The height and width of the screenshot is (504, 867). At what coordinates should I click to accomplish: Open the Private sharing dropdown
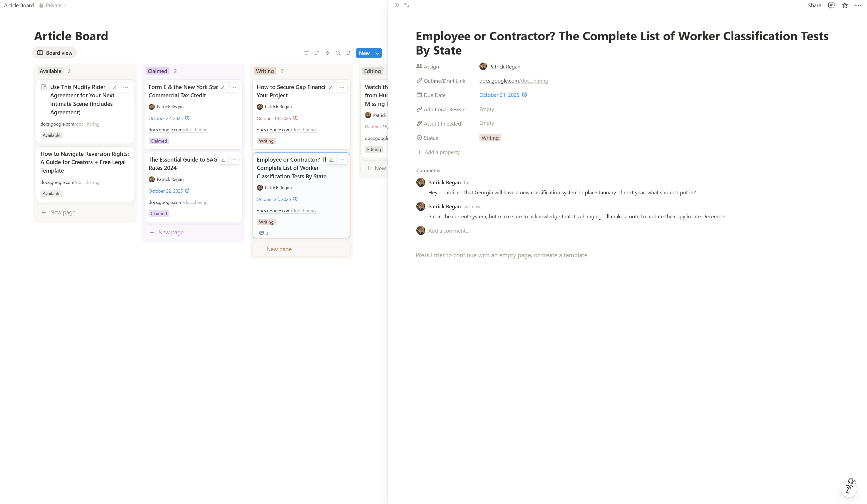53,5
